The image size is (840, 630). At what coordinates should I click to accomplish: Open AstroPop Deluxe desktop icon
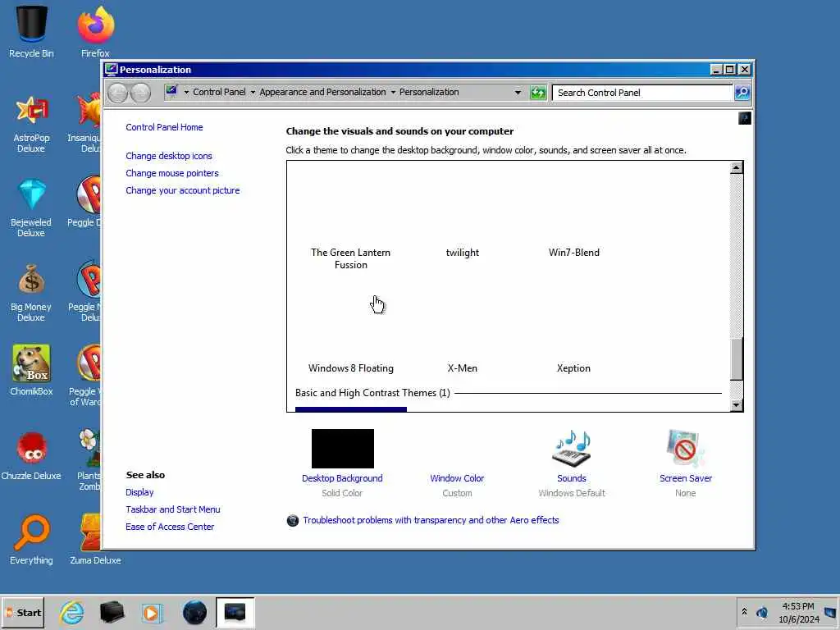tap(31, 123)
